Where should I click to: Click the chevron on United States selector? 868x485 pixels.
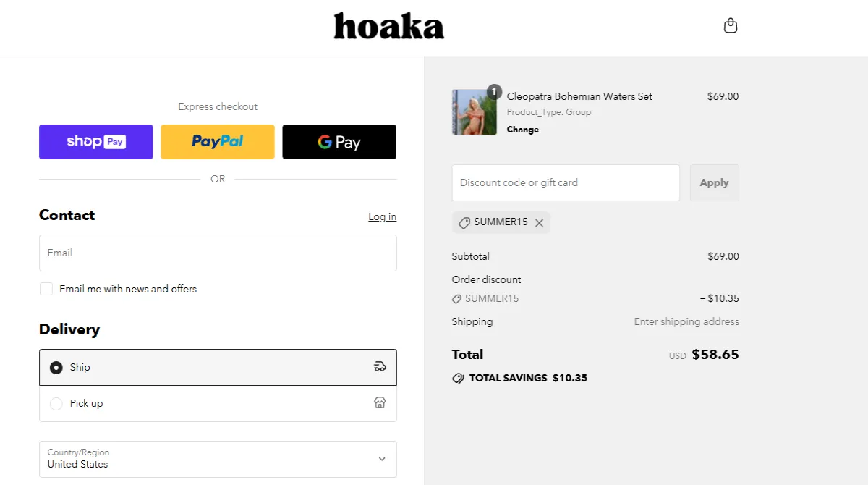point(382,459)
